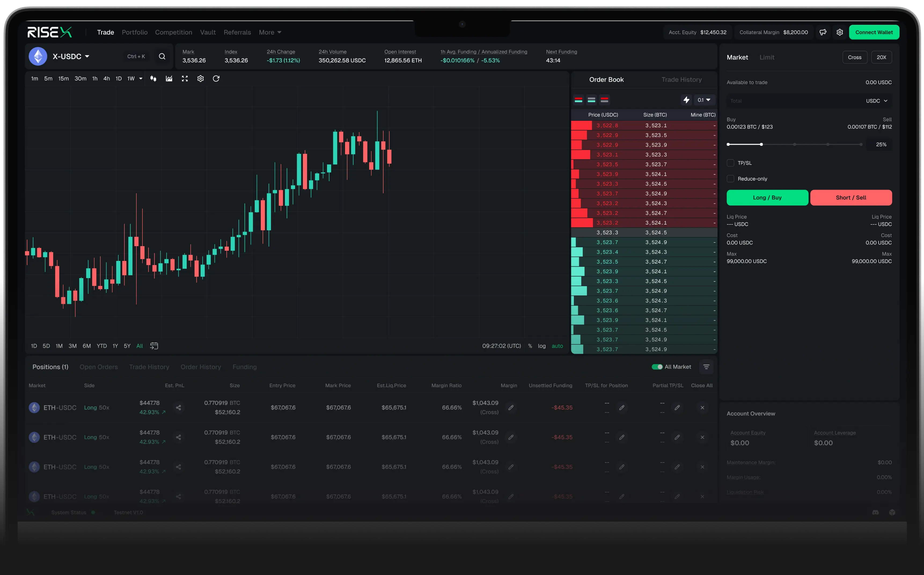Click the Connect Wallet button
This screenshot has height=575, width=924.
[874, 32]
